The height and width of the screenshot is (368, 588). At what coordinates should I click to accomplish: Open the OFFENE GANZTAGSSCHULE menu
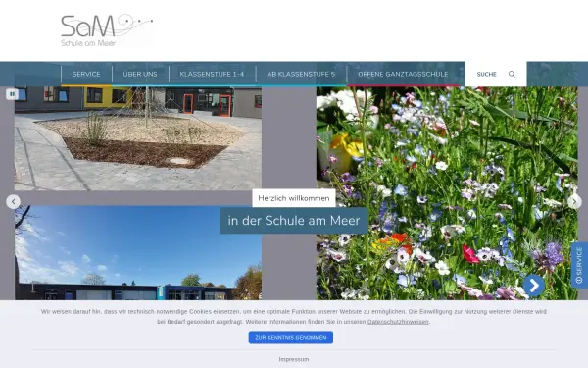(x=403, y=74)
